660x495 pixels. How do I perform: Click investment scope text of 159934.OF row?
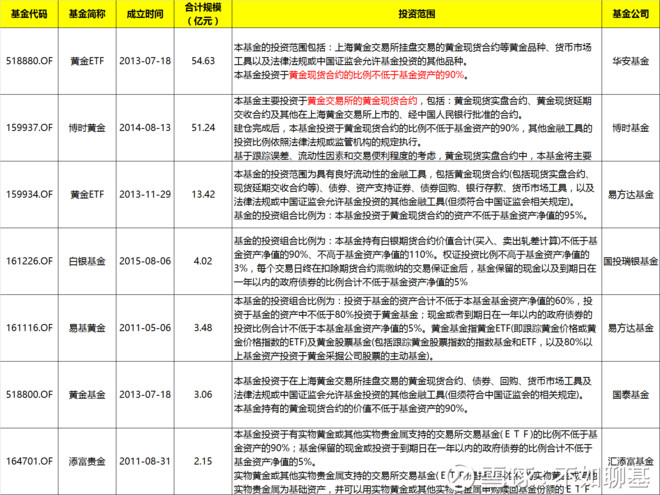point(414,194)
